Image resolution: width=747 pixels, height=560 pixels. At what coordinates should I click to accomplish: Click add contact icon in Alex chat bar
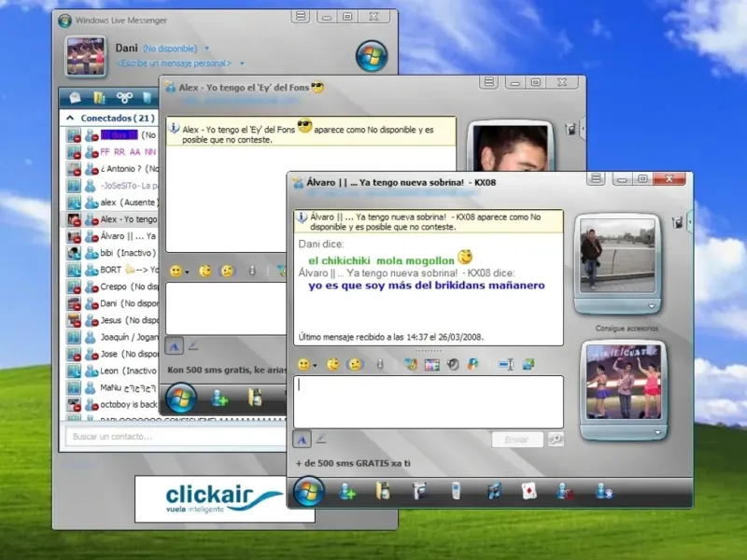219,398
